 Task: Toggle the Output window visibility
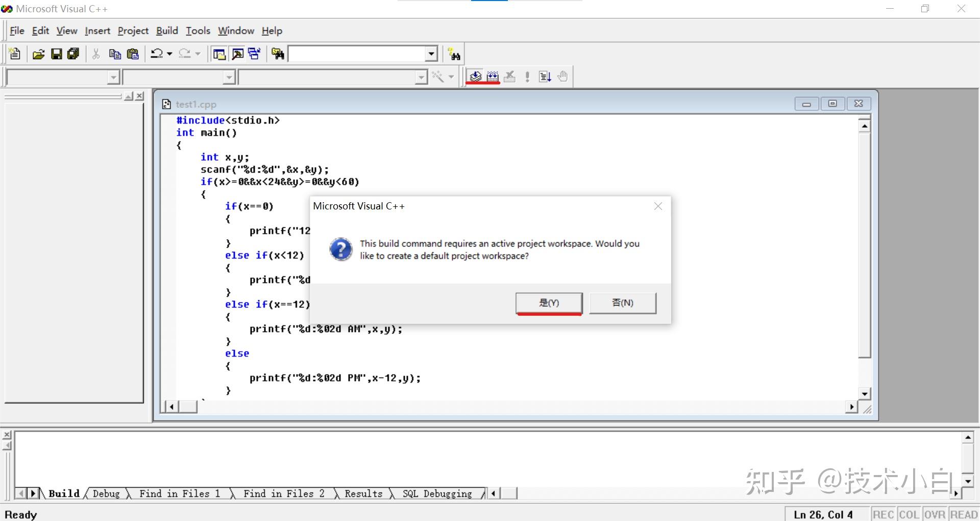pos(237,54)
